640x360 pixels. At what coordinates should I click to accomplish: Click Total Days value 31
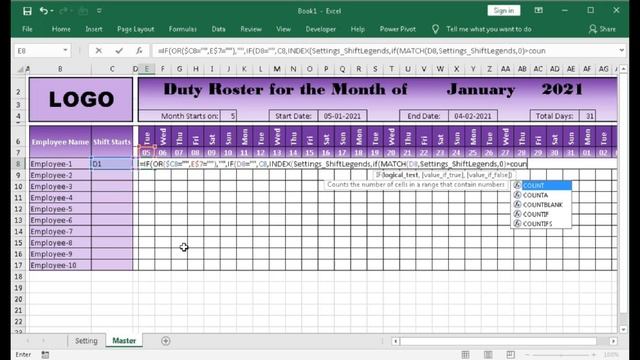587,116
